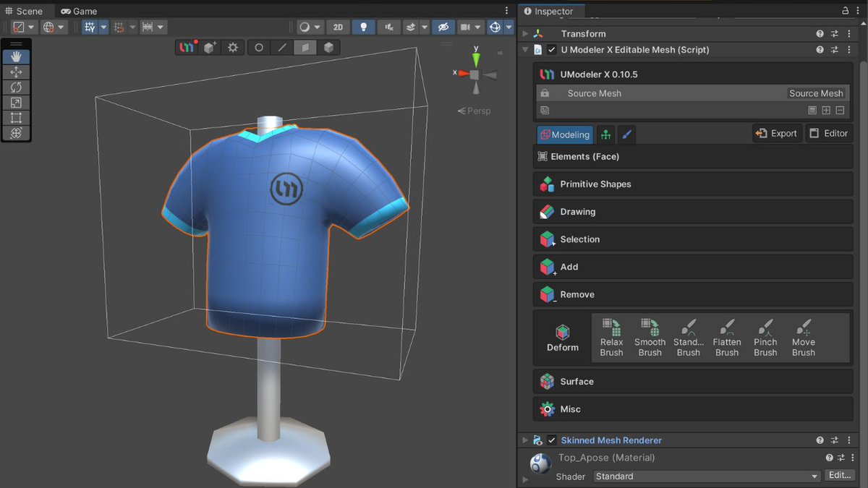
Task: Click the material Edit... button
Action: coord(839,476)
